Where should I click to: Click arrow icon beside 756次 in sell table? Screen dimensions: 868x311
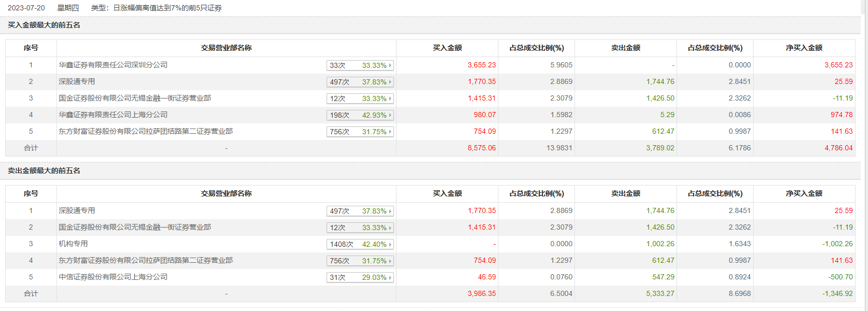[x=390, y=261]
